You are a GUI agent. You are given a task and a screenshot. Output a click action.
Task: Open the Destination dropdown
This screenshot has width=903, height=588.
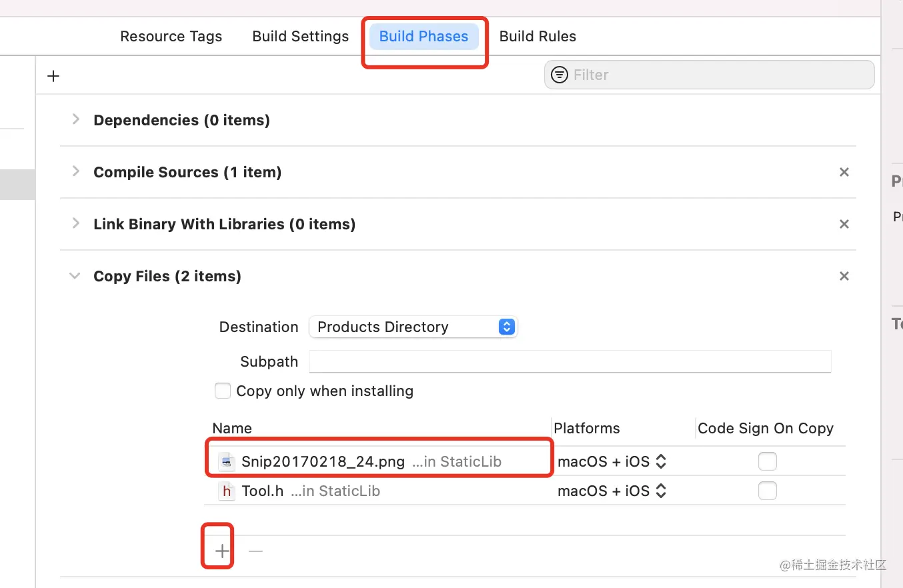413,327
